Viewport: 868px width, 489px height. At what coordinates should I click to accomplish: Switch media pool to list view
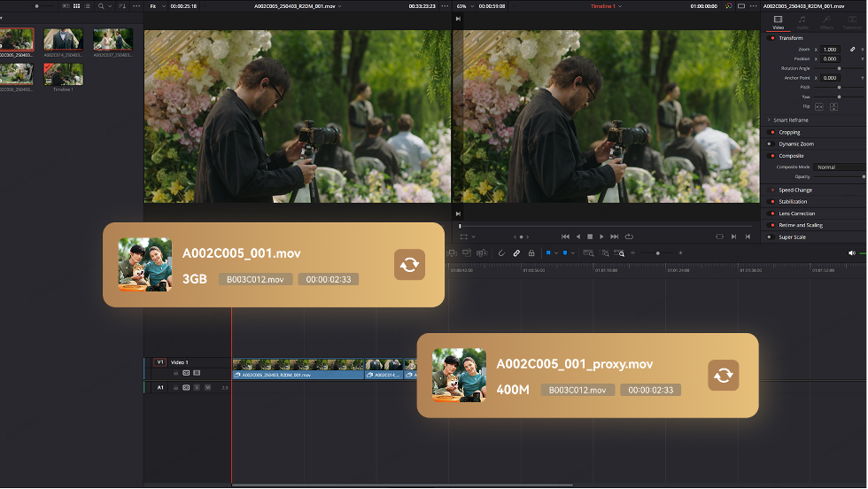[86, 5]
